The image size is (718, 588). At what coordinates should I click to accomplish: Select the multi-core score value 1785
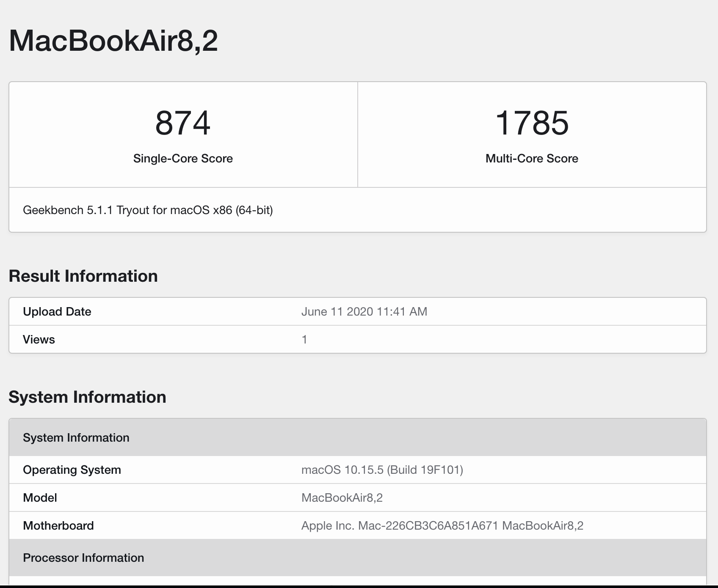[532, 123]
